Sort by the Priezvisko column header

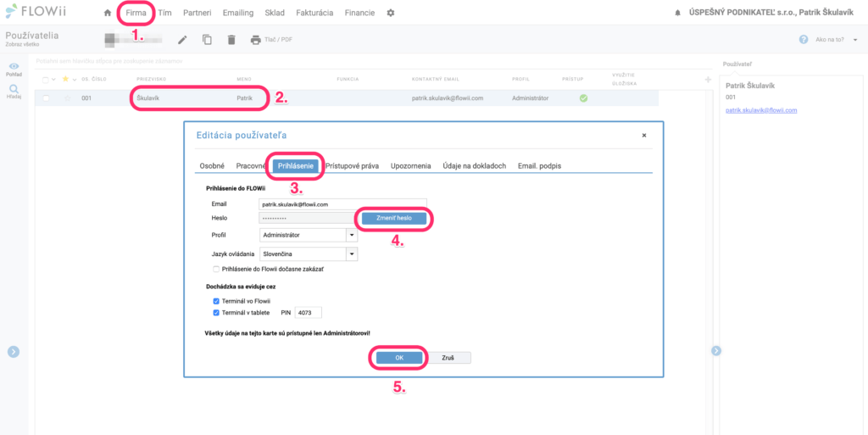coord(151,80)
